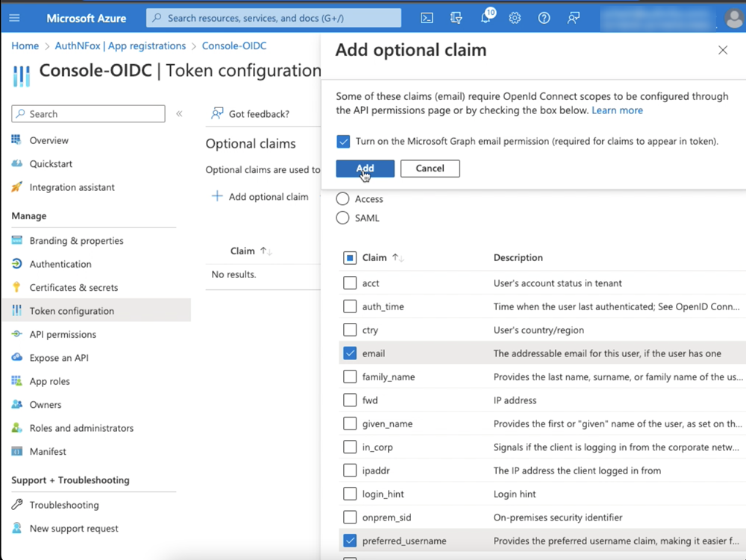Click the Console-OIDC token configuration page icon
The width and height of the screenshot is (746, 560).
pos(22,76)
